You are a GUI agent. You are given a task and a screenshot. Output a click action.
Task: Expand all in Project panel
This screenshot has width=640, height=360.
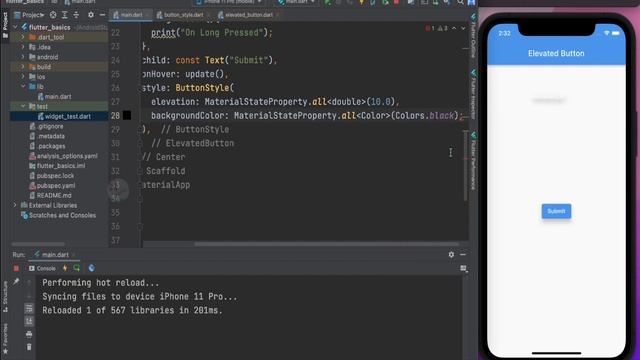point(64,15)
